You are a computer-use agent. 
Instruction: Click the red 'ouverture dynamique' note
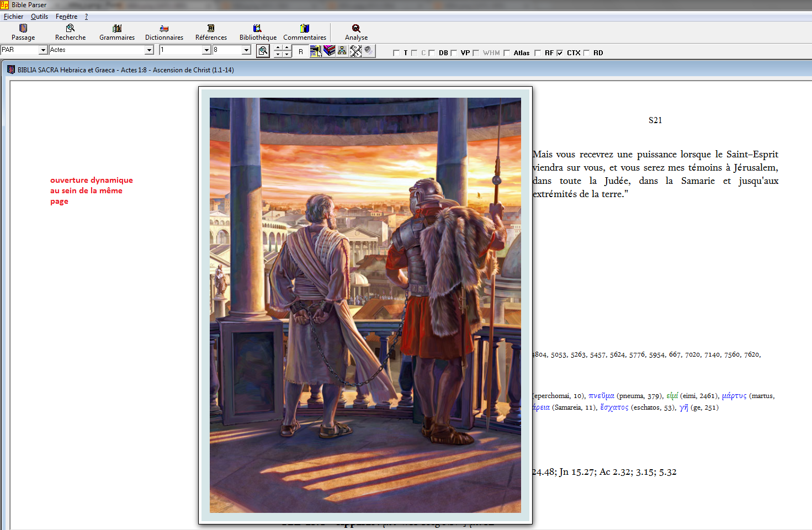(x=92, y=190)
